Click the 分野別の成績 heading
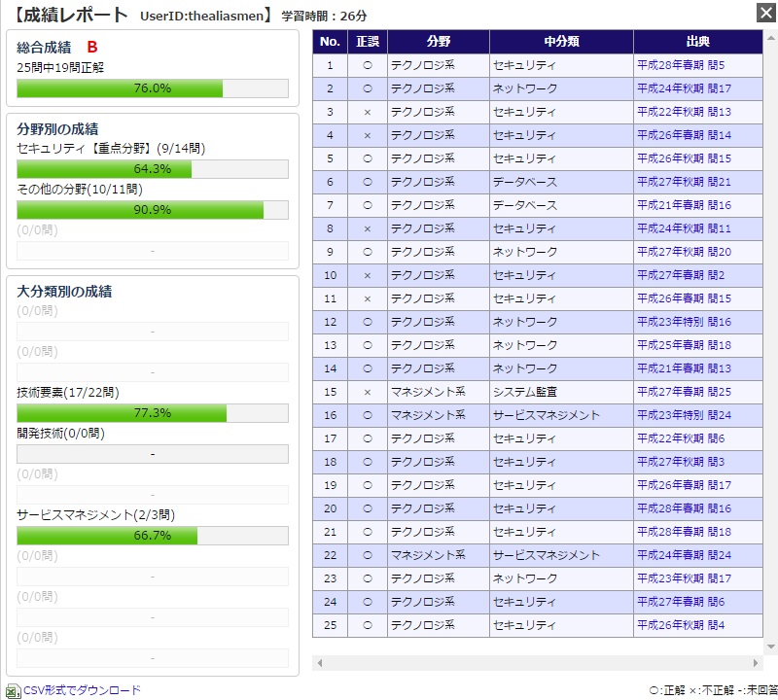778x700 pixels. tap(57, 129)
